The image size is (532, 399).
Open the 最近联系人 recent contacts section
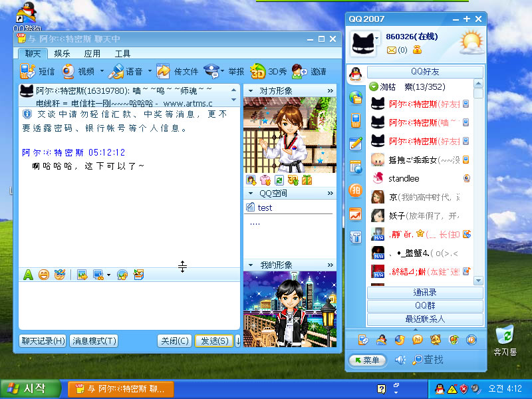point(425,319)
